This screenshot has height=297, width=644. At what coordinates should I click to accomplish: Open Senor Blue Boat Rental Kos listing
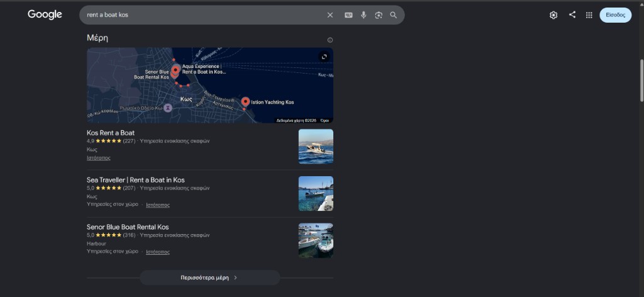[x=128, y=227]
